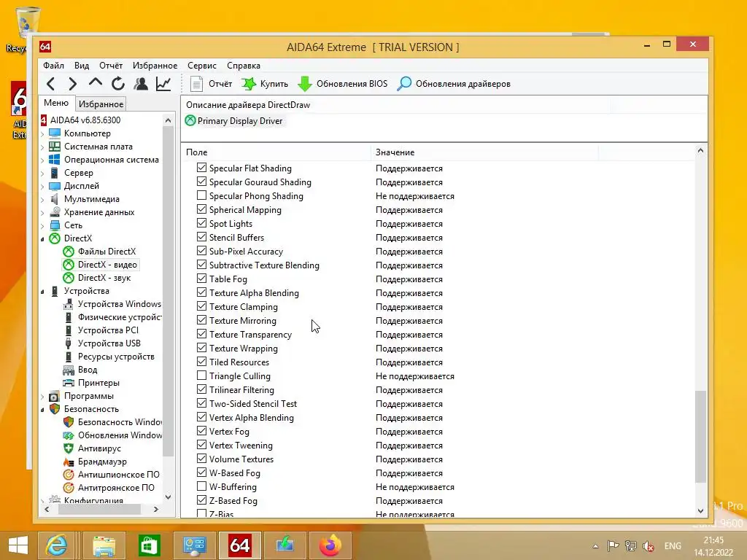Open Антивирус tree item
The image size is (747, 560).
pyautogui.click(x=99, y=448)
